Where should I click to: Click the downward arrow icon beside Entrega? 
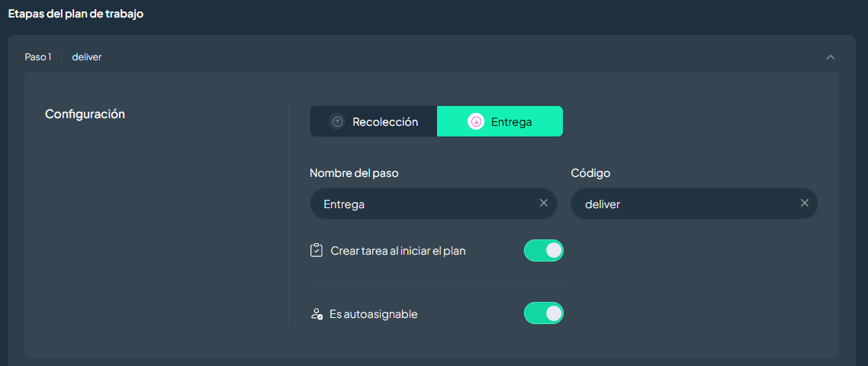(475, 122)
